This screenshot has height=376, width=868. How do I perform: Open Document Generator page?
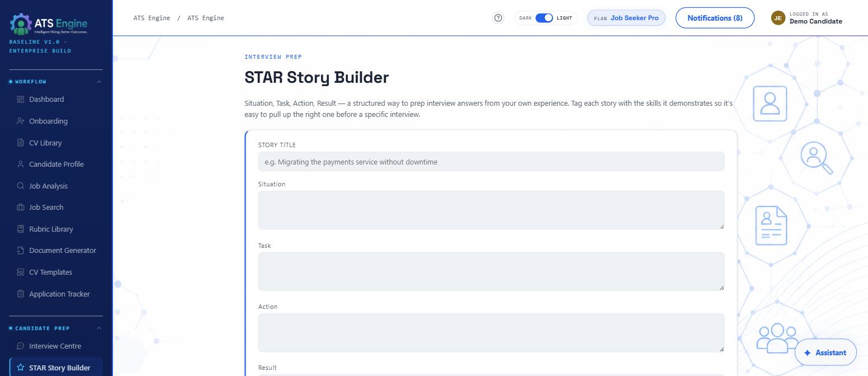pos(56,250)
